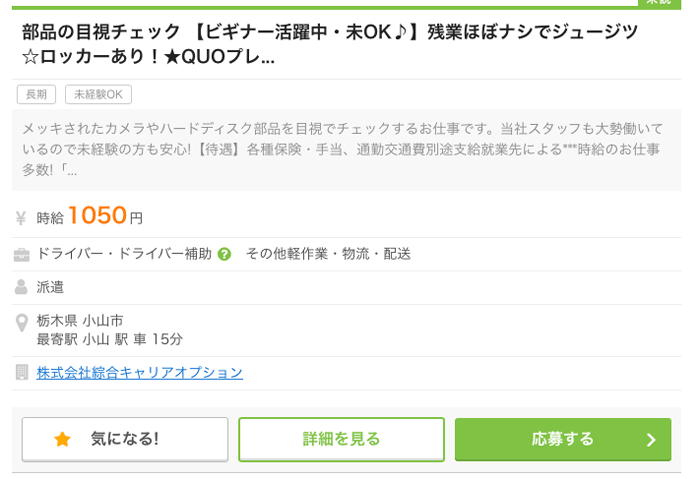Select the 未経験OK tag
The image size is (700, 479).
pos(98,94)
